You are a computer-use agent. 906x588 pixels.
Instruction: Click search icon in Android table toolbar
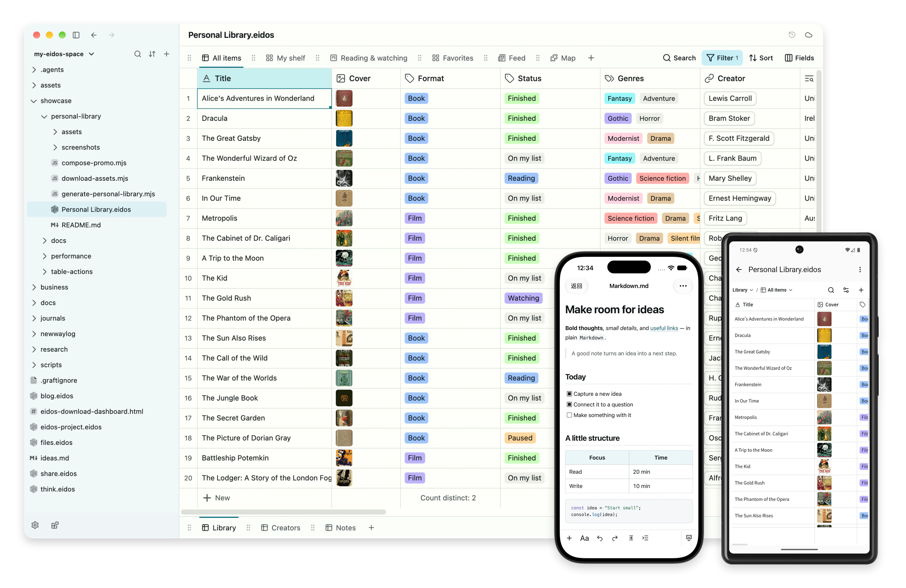(831, 290)
